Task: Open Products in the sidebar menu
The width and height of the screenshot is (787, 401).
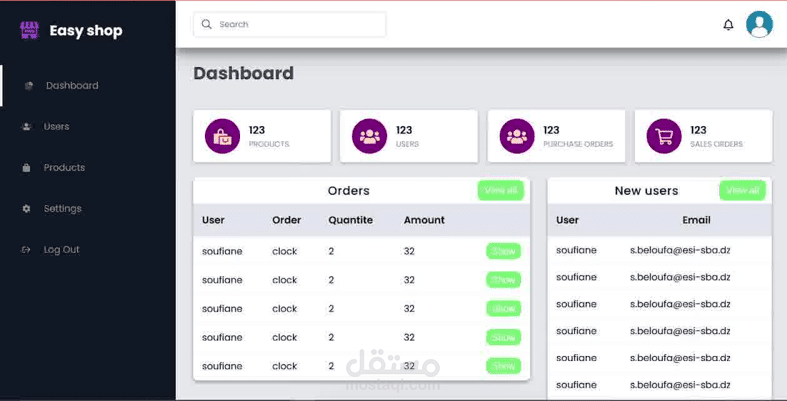Action: point(64,168)
